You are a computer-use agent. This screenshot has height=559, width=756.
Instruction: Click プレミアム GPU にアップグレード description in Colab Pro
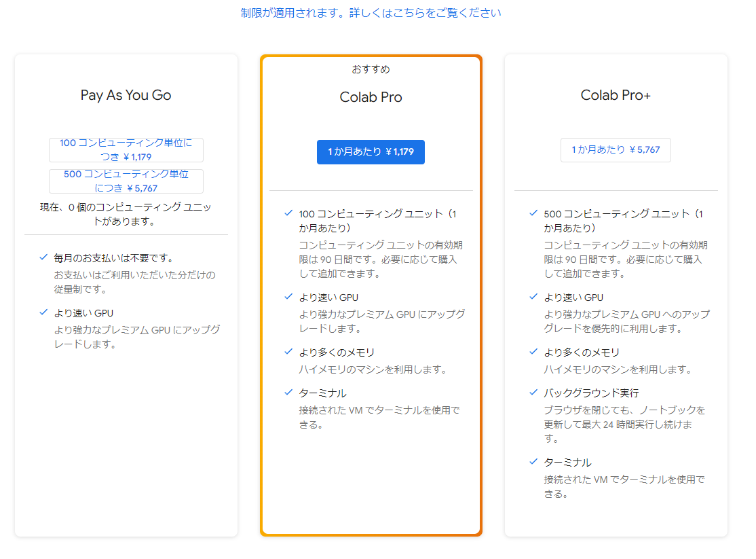tap(382, 321)
